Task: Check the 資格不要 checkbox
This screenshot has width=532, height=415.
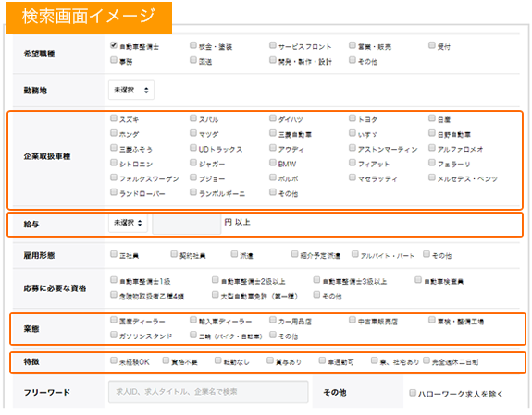Action: point(166,361)
